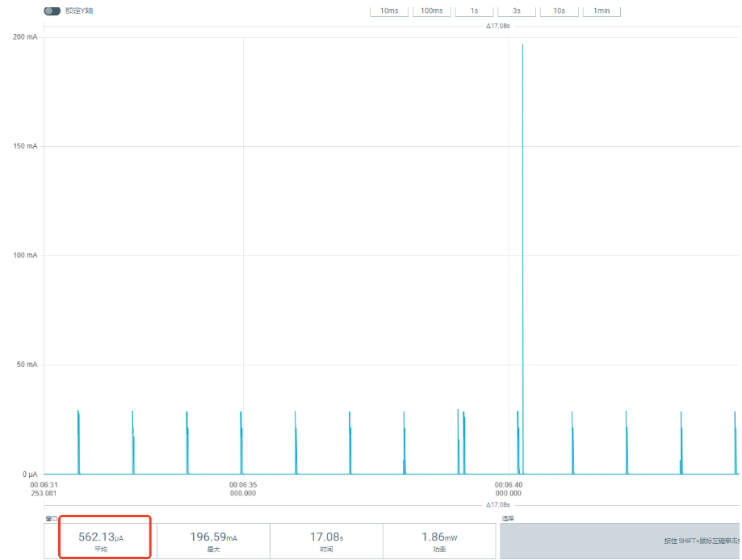Click the 100 mA axis label
The height and width of the screenshot is (560, 742).
point(25,256)
